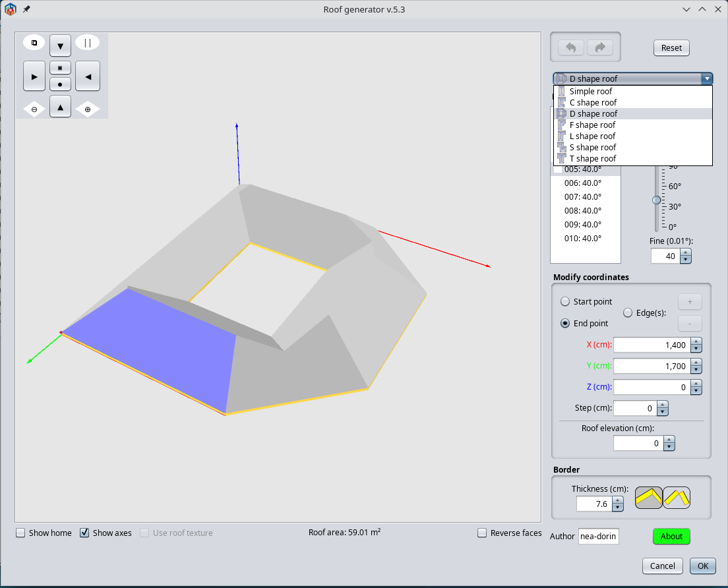728x588 pixels.
Task: Collapse the roof shape combo box arrow
Action: click(707, 78)
